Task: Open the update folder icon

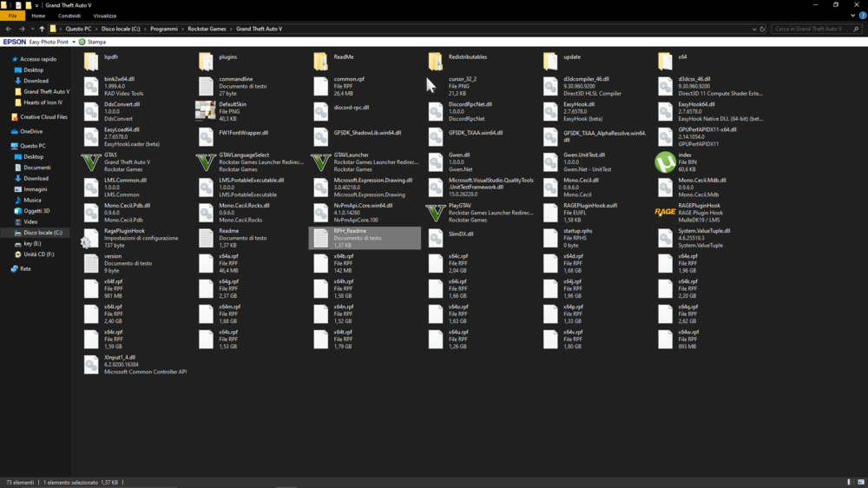Action: tap(550, 61)
